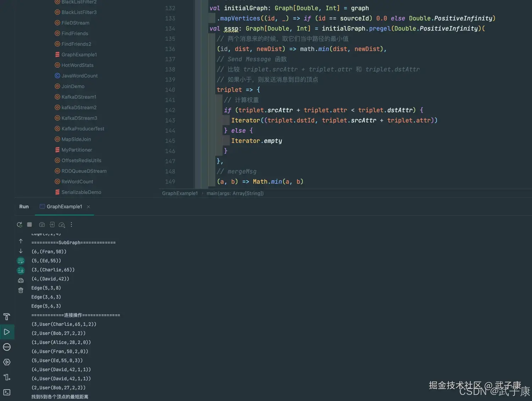Open the Git tool window icon
Image resolution: width=532 pixels, height=401 pixels.
7,377
